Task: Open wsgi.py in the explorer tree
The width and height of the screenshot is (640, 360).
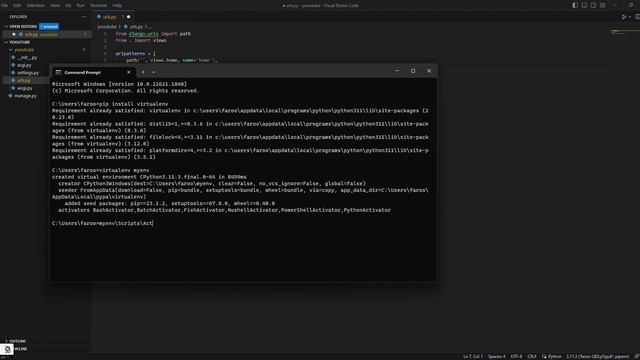Action: 24,88
